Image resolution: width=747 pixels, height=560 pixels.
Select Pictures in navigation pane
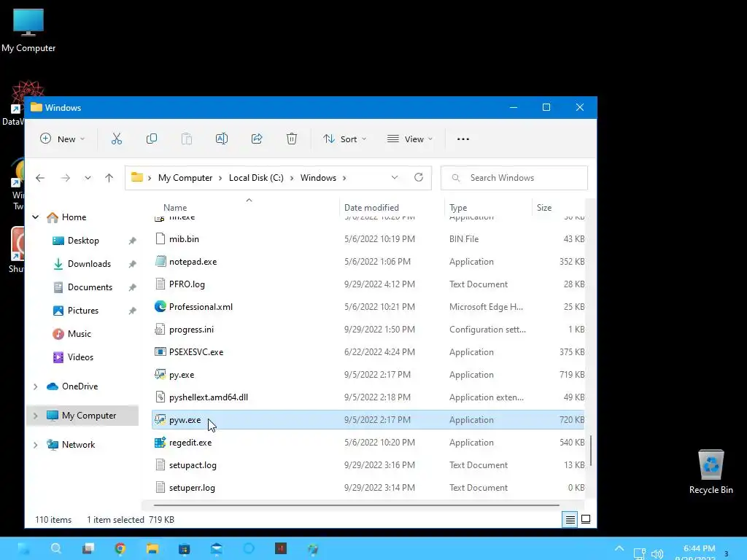(83, 311)
